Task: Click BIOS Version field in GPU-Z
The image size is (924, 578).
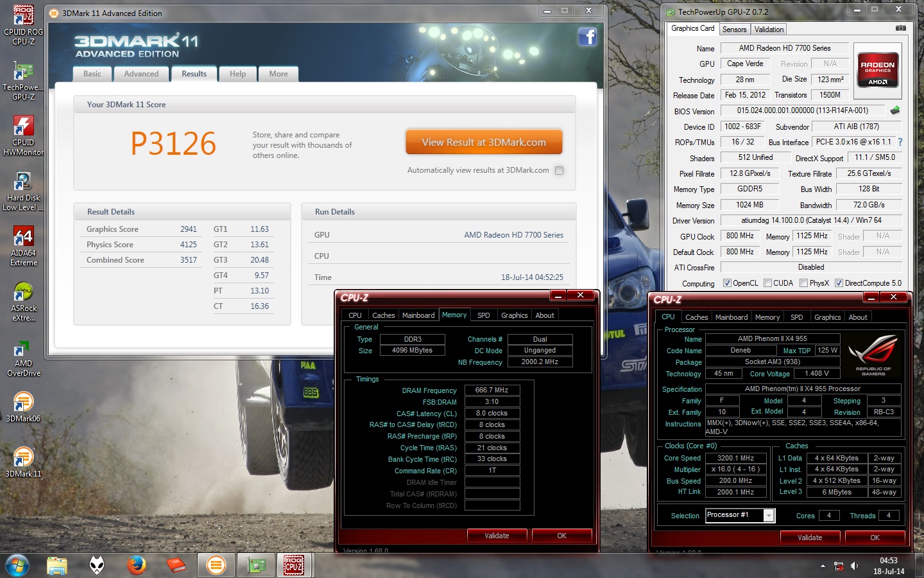Action: click(x=802, y=110)
